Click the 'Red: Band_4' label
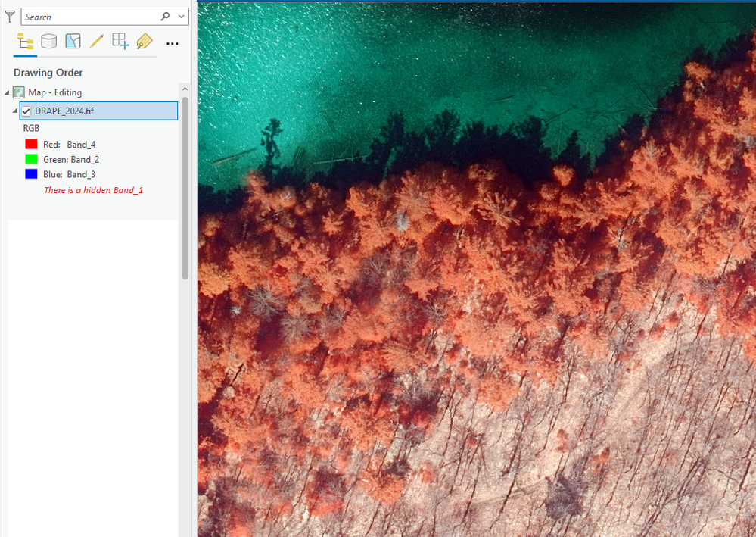Image resolution: width=756 pixels, height=537 pixels. (x=70, y=144)
